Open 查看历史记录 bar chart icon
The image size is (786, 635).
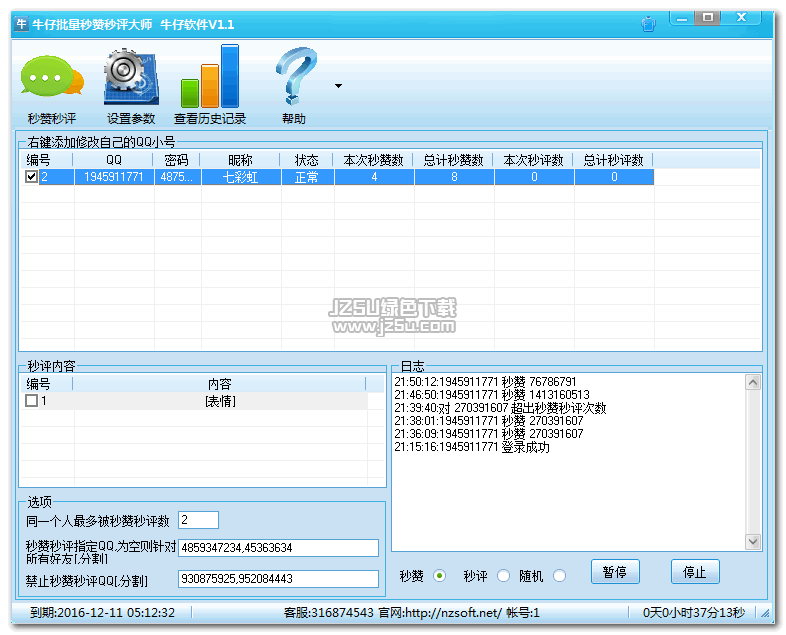[x=210, y=84]
